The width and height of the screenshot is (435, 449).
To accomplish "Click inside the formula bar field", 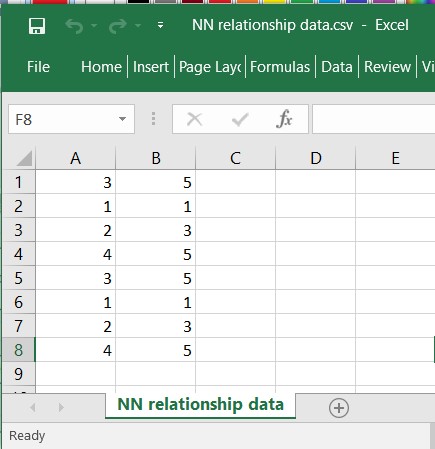I will [374, 119].
